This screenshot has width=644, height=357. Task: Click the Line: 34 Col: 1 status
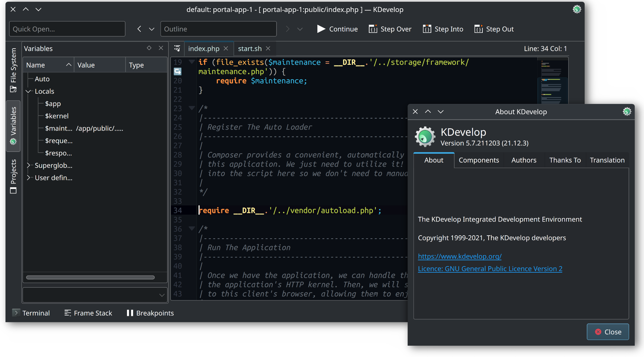tap(545, 48)
